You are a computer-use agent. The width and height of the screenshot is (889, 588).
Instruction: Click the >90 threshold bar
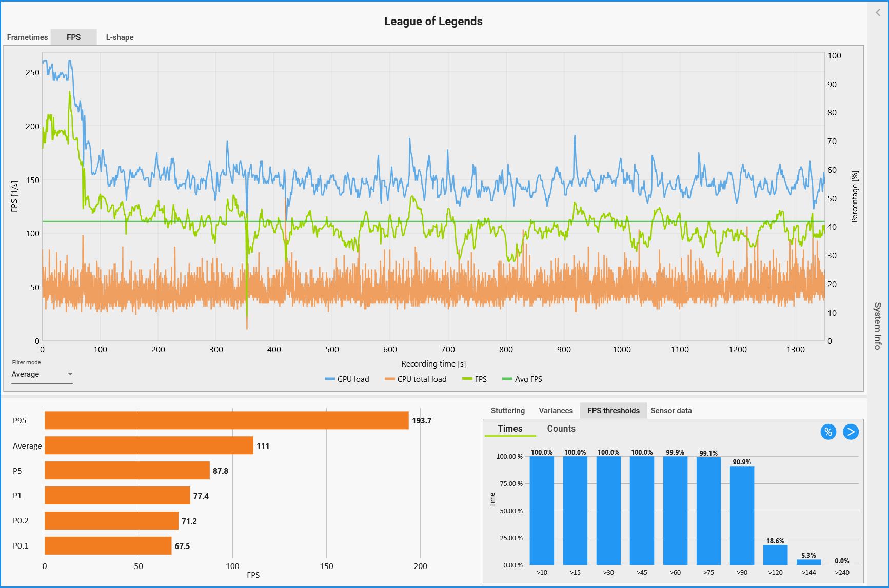point(742,515)
